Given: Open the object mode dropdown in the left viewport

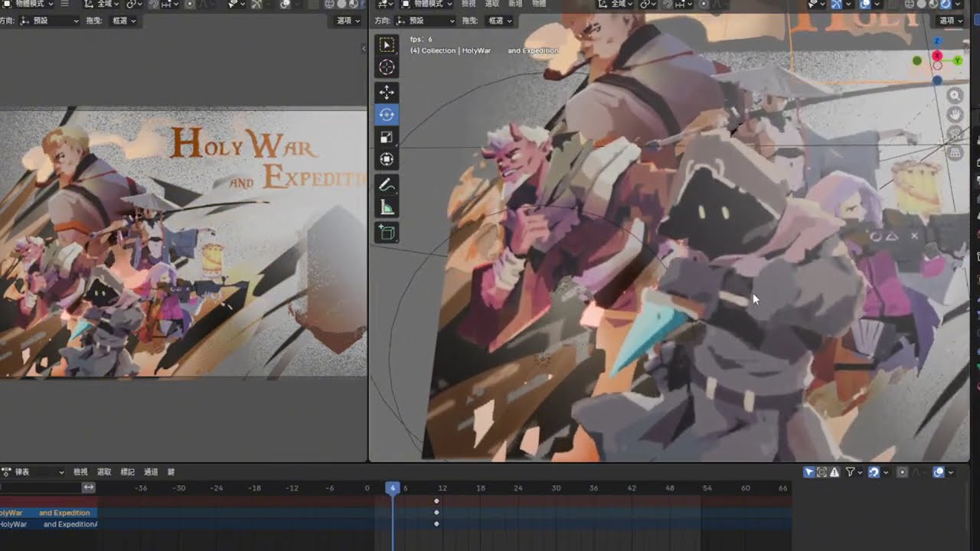Looking at the screenshot, I should [28, 5].
